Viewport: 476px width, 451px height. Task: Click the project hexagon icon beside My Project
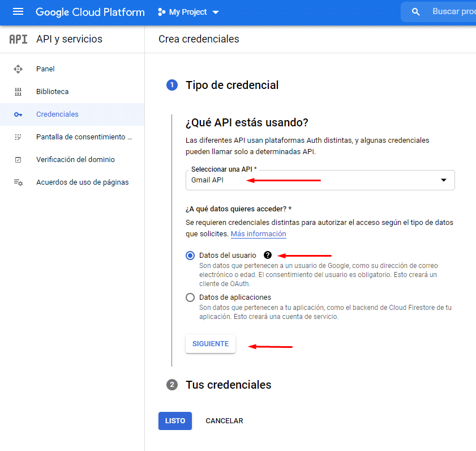pyautogui.click(x=162, y=12)
